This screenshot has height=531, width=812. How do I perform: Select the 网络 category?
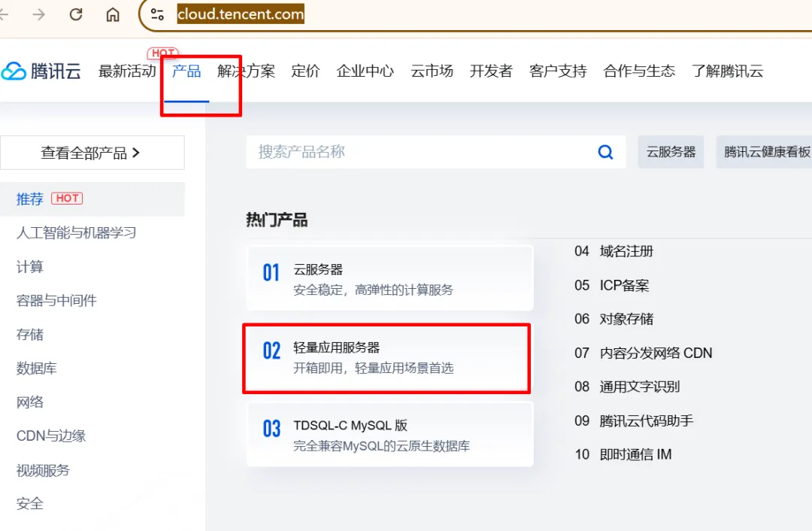(29, 402)
